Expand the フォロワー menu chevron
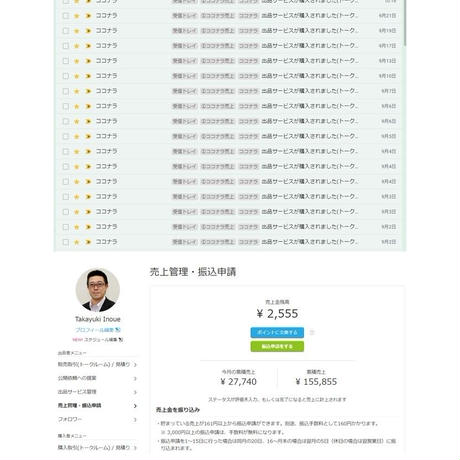 coord(135,420)
